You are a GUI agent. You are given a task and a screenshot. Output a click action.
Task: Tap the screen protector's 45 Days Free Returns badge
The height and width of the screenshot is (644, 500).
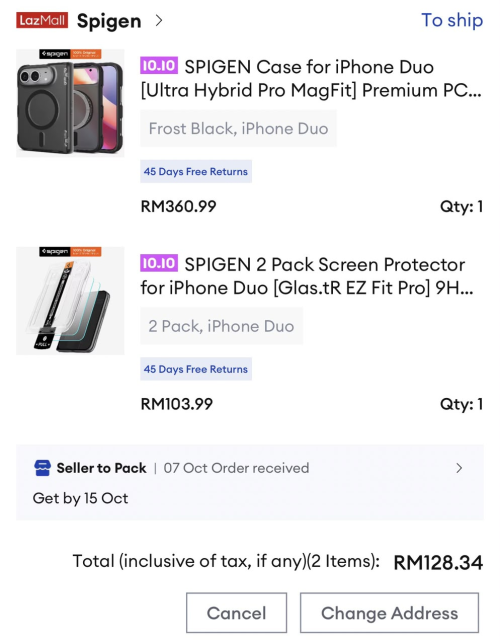click(x=196, y=369)
